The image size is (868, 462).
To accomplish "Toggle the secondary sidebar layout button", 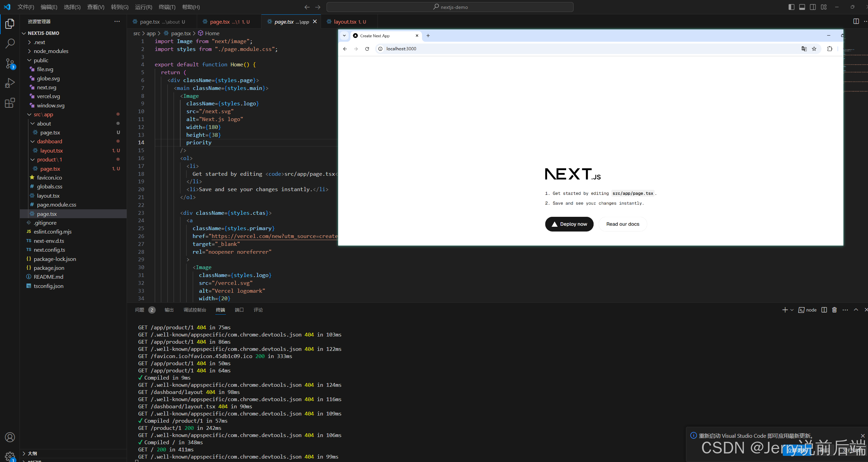I will tap(813, 7).
